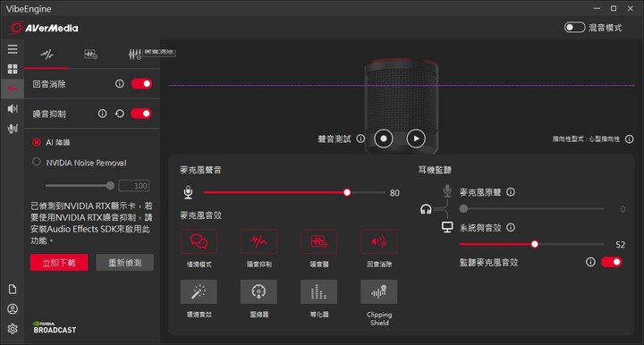Open the 等化器 equalizer effect
Screen dimensions: 644x345
pyautogui.click(x=319, y=291)
